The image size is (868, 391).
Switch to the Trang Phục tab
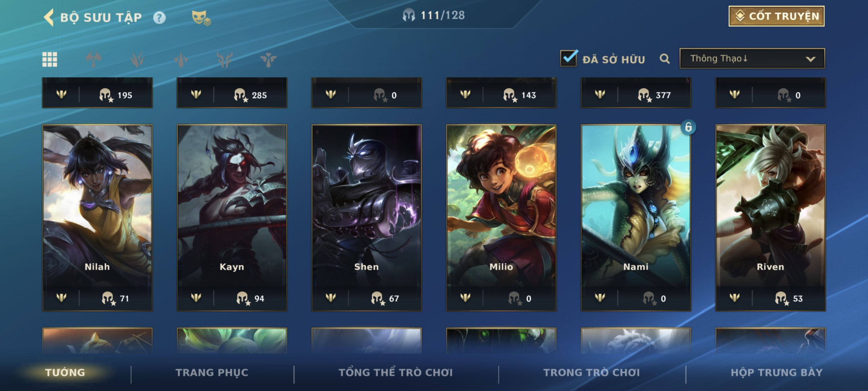212,372
